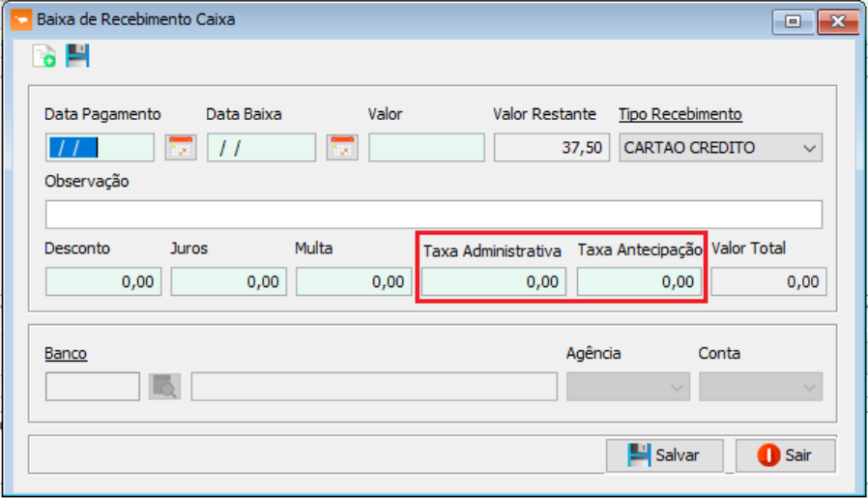Focus the Observação text field

(x=433, y=214)
